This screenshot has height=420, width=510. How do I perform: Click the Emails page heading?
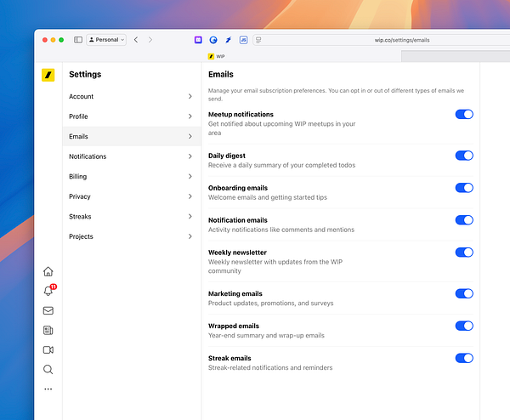click(221, 74)
